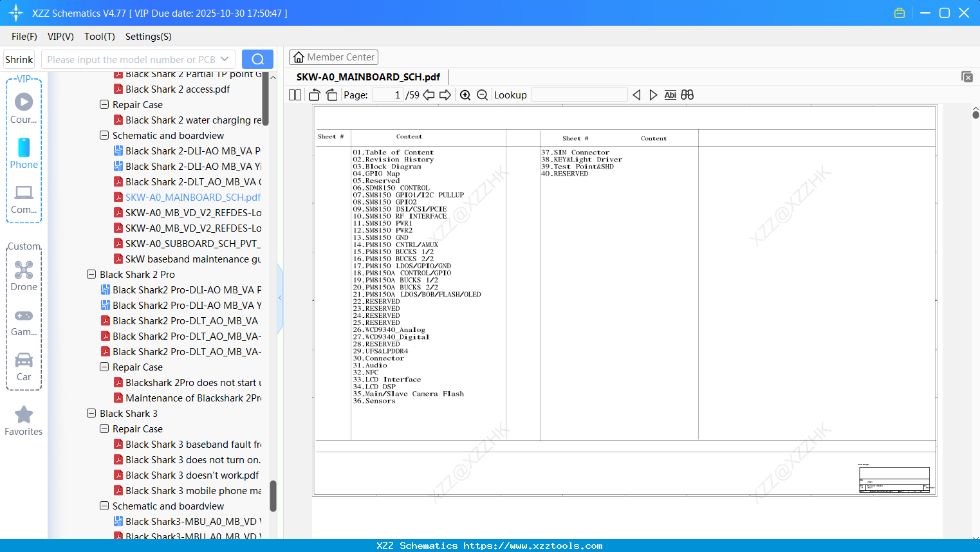Image resolution: width=980 pixels, height=552 pixels.
Task: Click the xzztools.com URL in the status bar
Action: [x=533, y=546]
